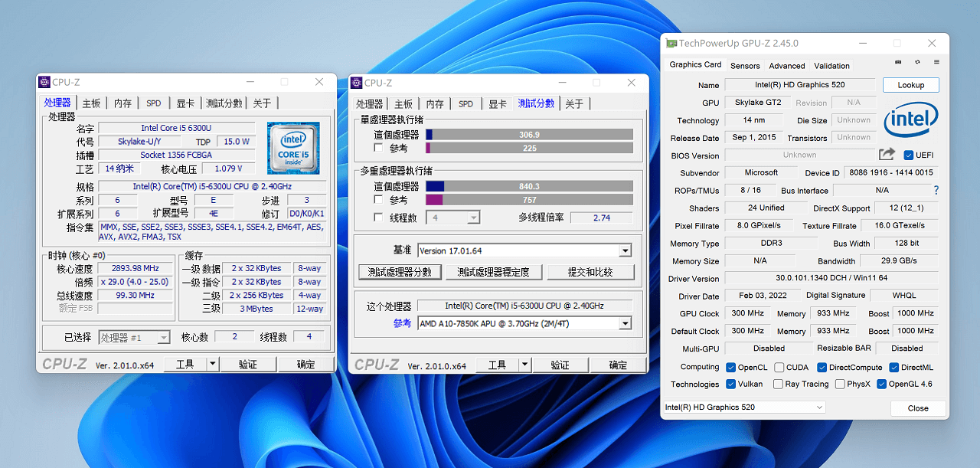Viewport: 980px width, 468px height.
Task: Click the GPU-Z Close button
Action: [x=918, y=408]
